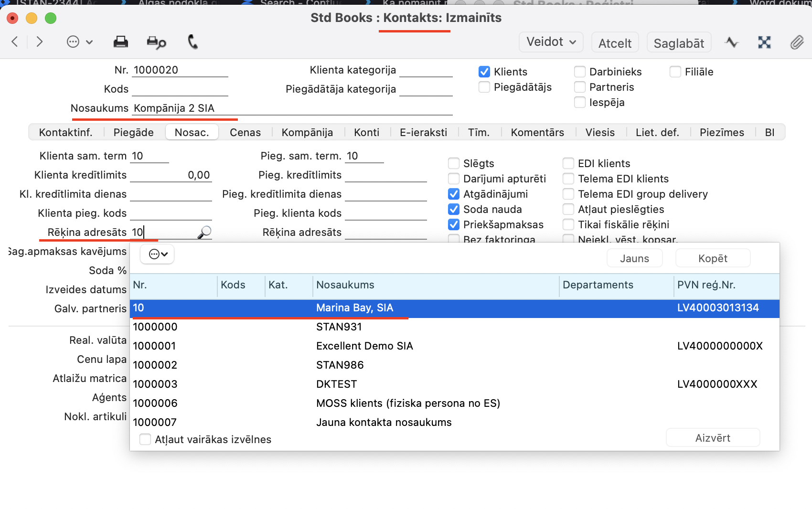Select the Excellent Demo SIA row
Viewport: 812px width, 509px height.
click(364, 346)
